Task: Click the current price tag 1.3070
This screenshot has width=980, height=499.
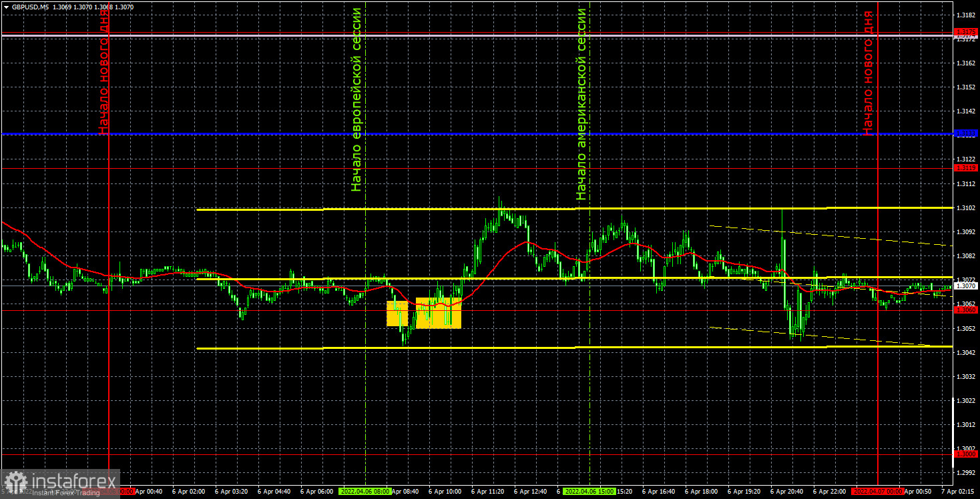Action: [x=966, y=286]
